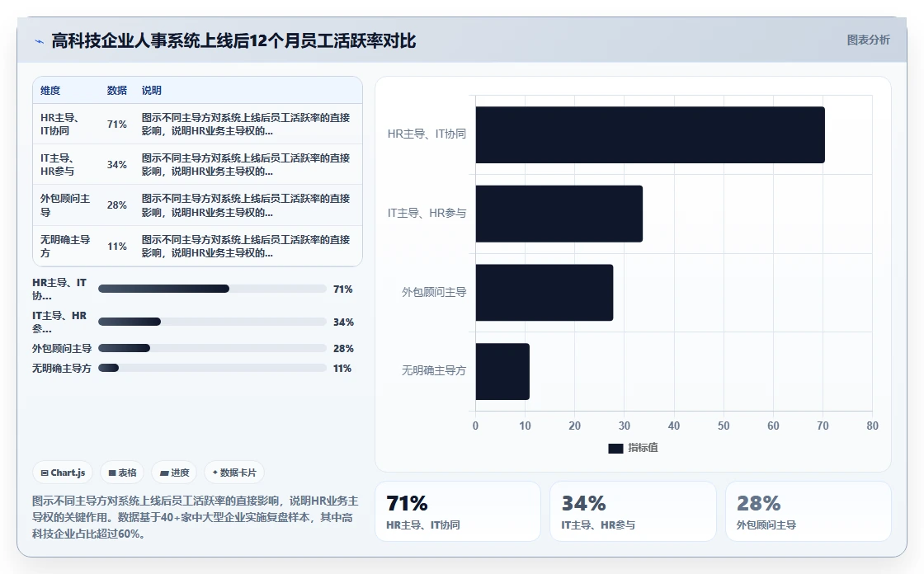Click the 指标值 legend label
The width and height of the screenshot is (924, 574).
pyautogui.click(x=643, y=448)
